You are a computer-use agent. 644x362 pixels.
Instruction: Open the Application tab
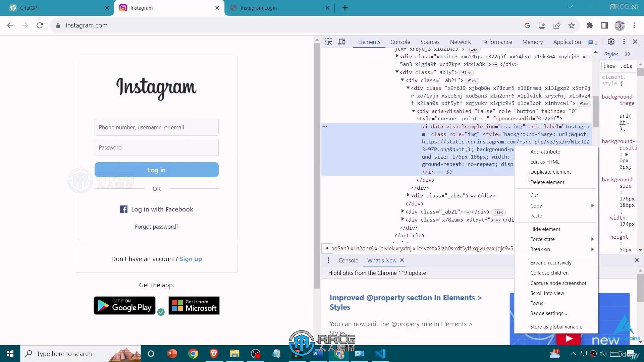567,42
